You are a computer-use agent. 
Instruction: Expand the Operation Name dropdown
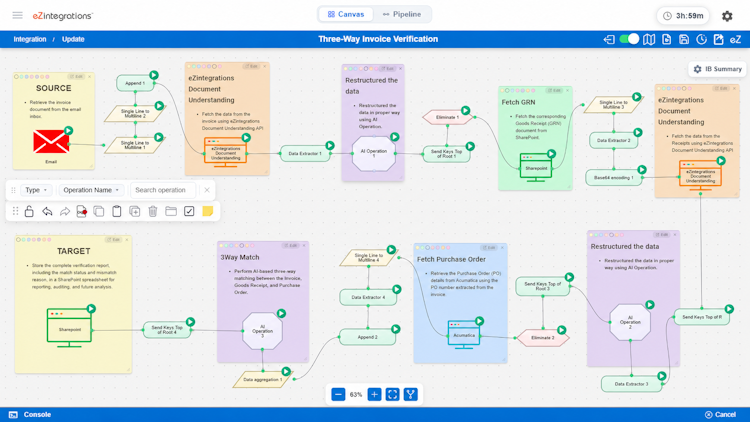click(91, 190)
